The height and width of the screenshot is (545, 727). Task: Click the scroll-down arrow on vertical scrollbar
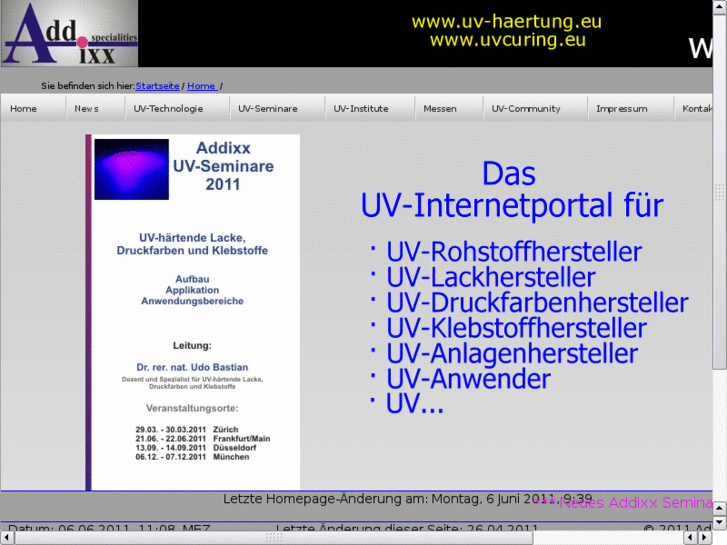tap(719, 522)
